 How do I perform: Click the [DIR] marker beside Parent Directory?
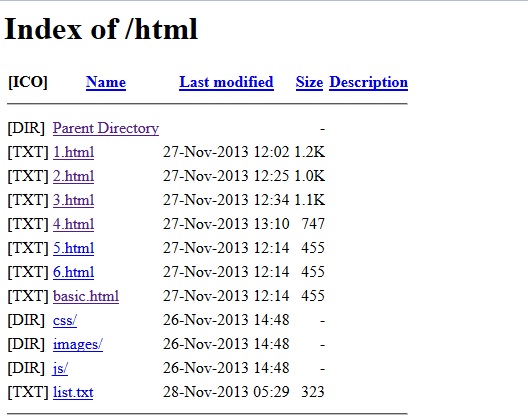(x=26, y=128)
